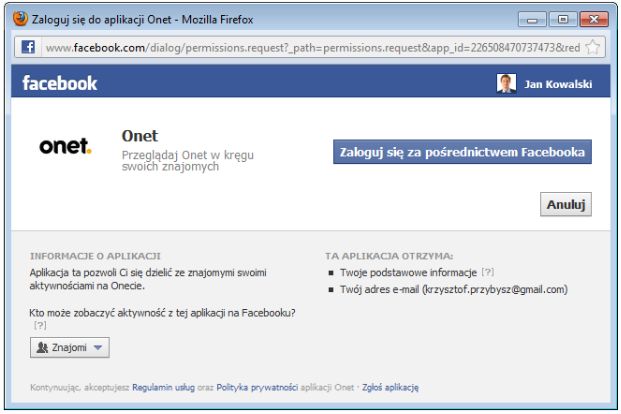Click the Jan Kowalski name link

pyautogui.click(x=558, y=84)
